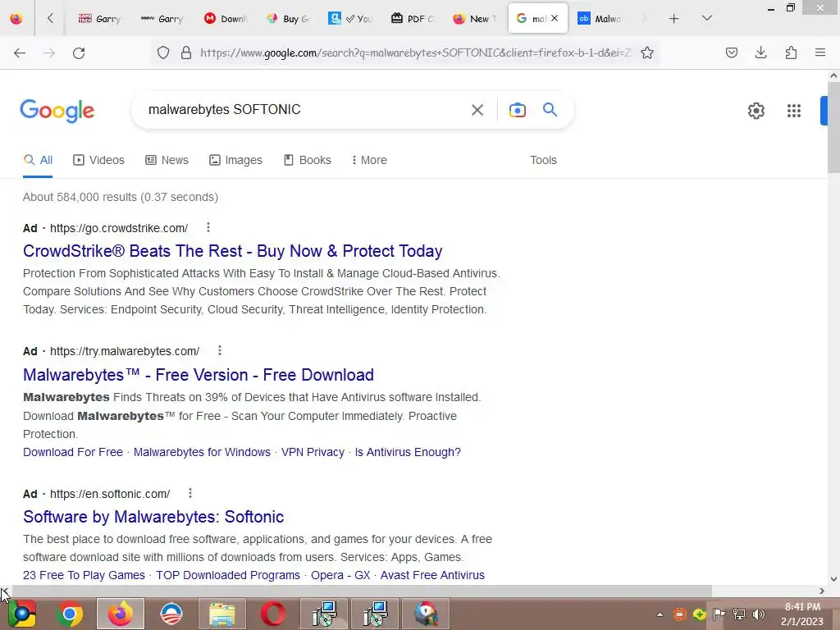Click the Google logo

pos(57,111)
